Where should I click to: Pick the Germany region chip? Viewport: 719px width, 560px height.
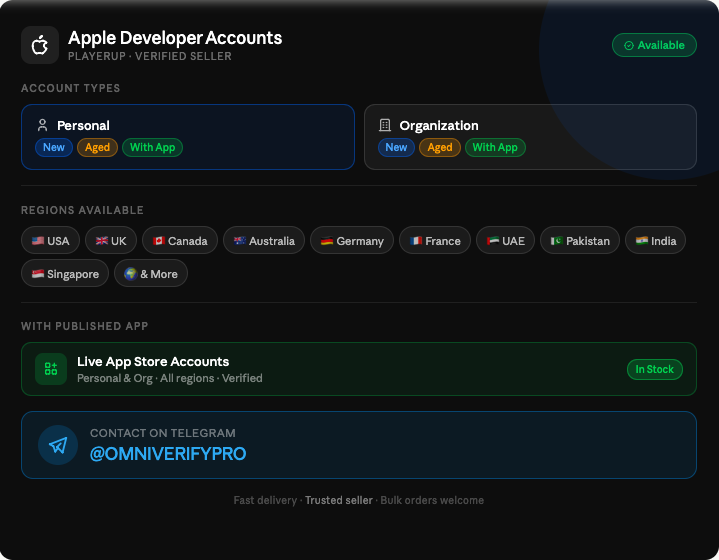pyautogui.click(x=352, y=240)
